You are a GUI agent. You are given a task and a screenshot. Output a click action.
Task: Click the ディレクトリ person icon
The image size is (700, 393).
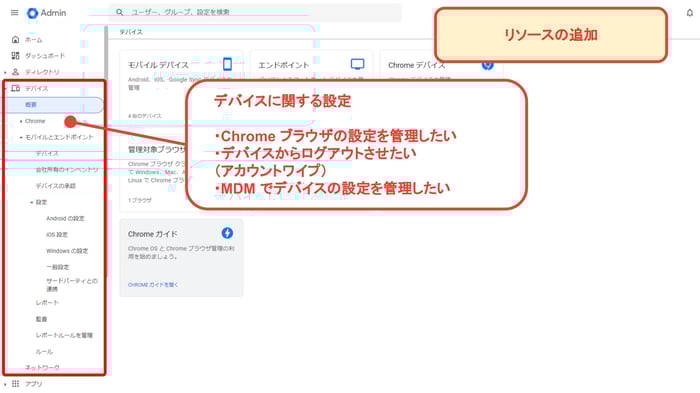coord(15,72)
